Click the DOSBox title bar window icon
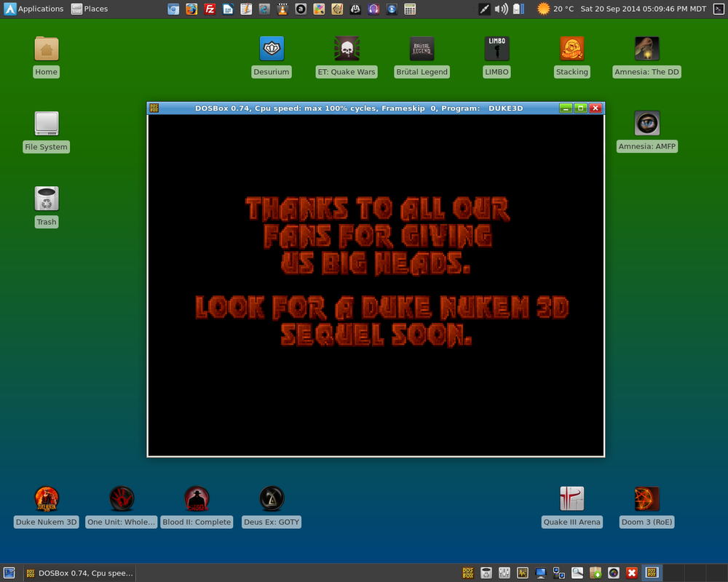Screen dimensions: 728x582 pyautogui.click(x=154, y=108)
